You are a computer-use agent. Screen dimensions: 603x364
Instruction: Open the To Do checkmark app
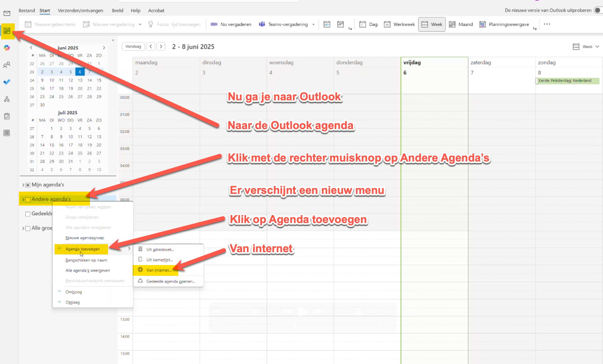7,82
